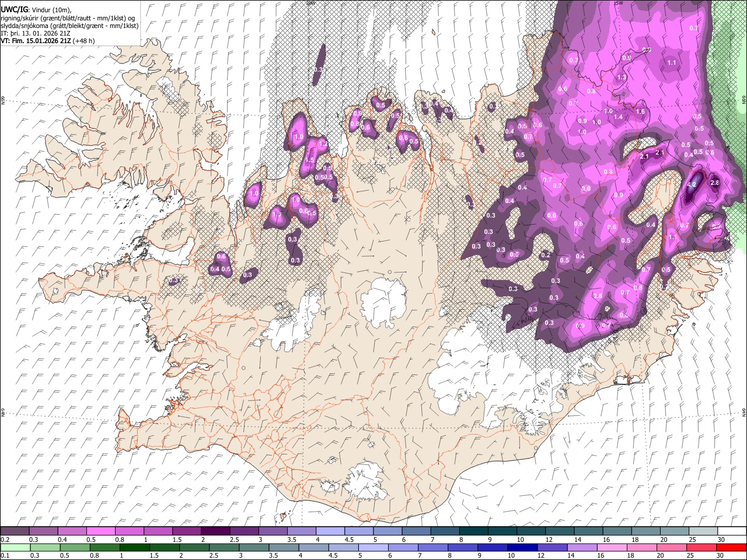Click the 4.2 precipitation value on the map

[693, 184]
